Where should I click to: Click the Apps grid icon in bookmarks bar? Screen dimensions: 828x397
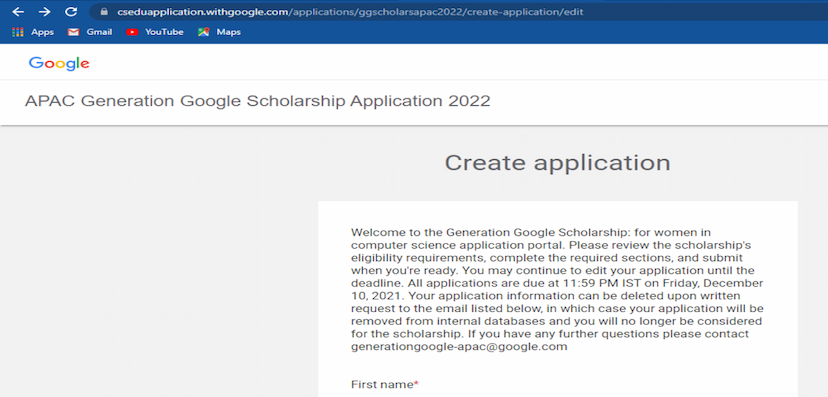click(18, 32)
